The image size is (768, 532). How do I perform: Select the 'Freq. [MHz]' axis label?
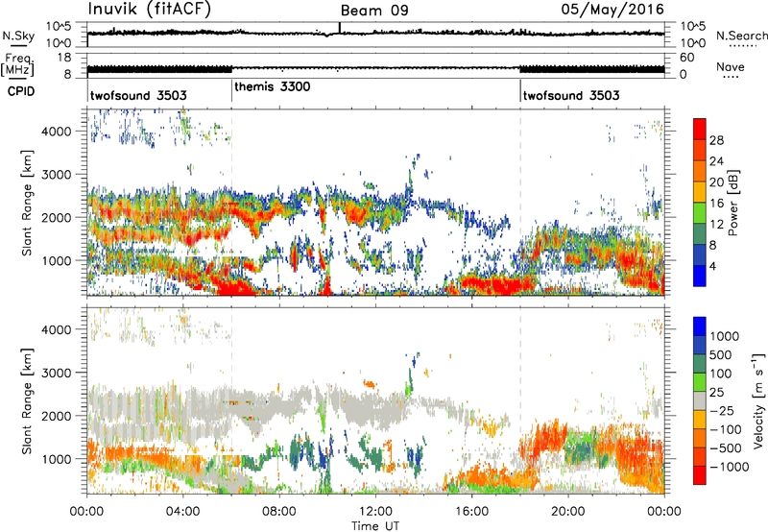17,65
